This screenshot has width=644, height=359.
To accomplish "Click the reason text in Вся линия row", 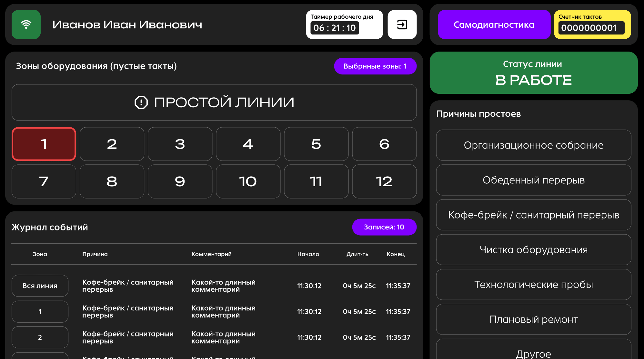I will (128, 286).
